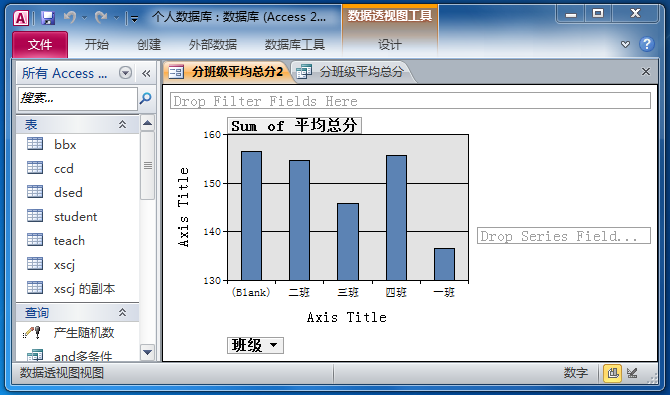Open the navigation pane category dropdown
Viewport: 670px width, 395px height.
pos(125,73)
